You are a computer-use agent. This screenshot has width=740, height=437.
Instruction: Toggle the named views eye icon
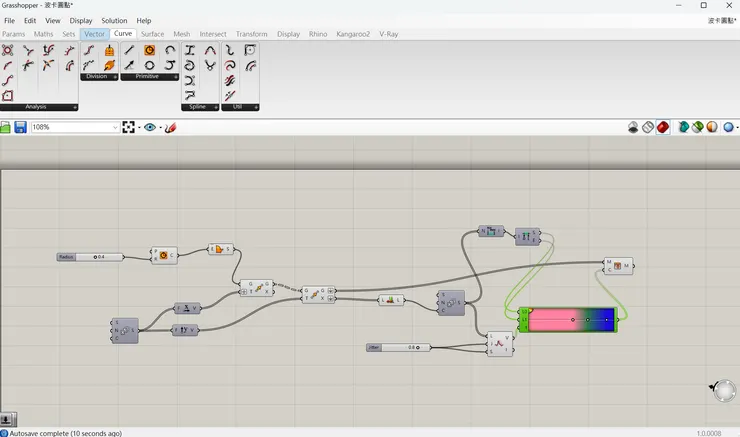[150, 128]
